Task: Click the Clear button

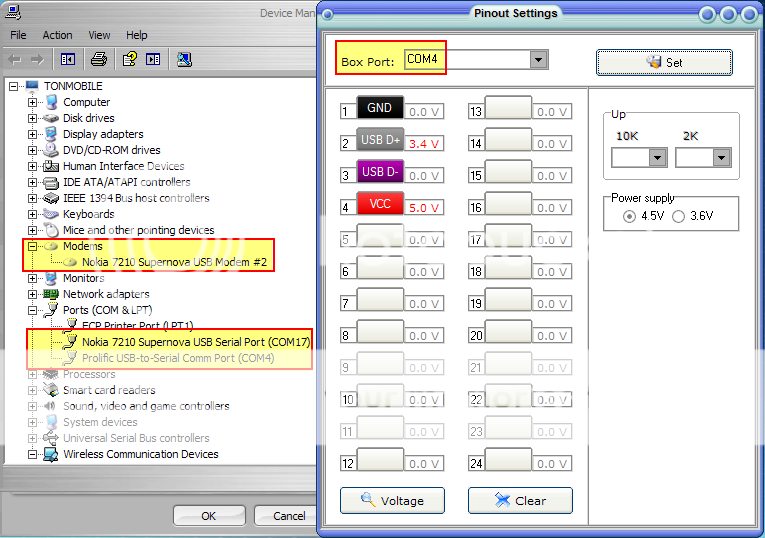Action: pos(520,500)
